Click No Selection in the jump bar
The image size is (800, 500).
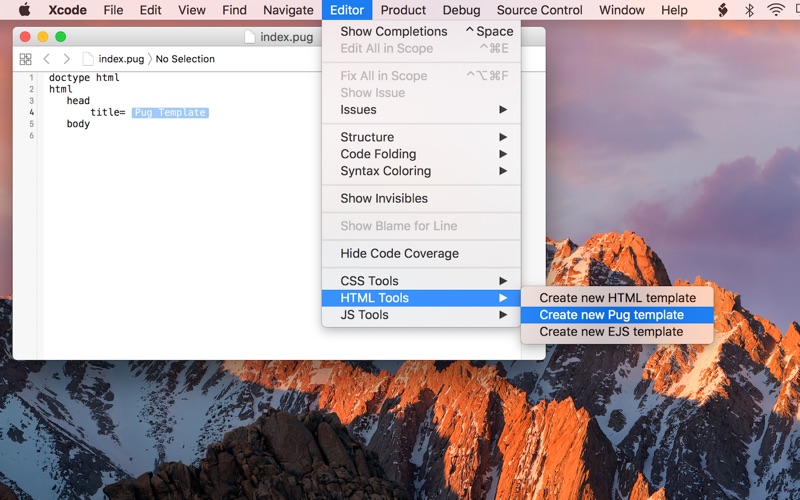tap(185, 59)
